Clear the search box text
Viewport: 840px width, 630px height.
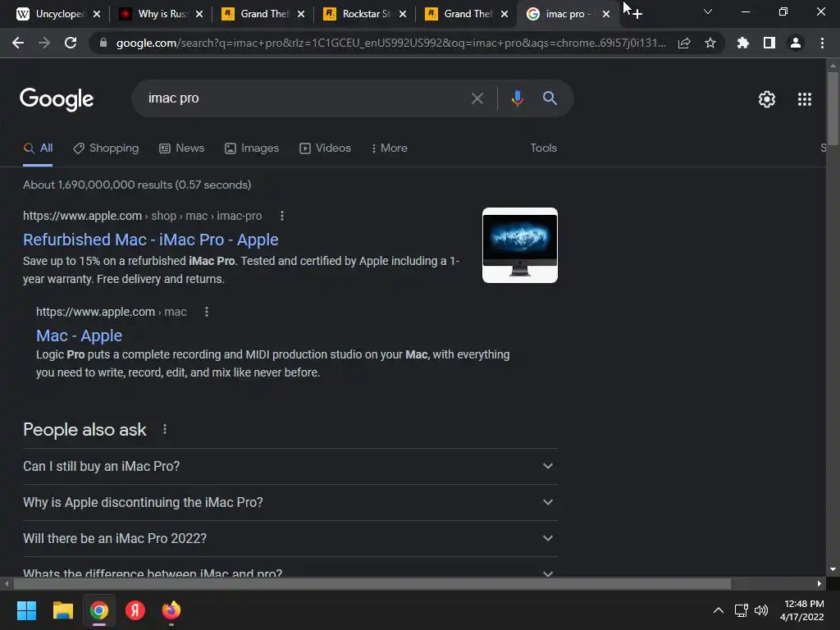[477, 98]
